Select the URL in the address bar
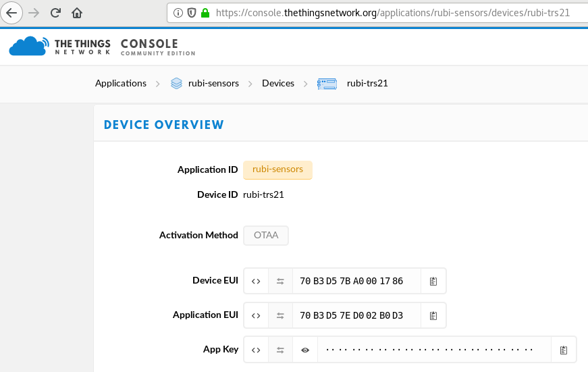 [393, 13]
